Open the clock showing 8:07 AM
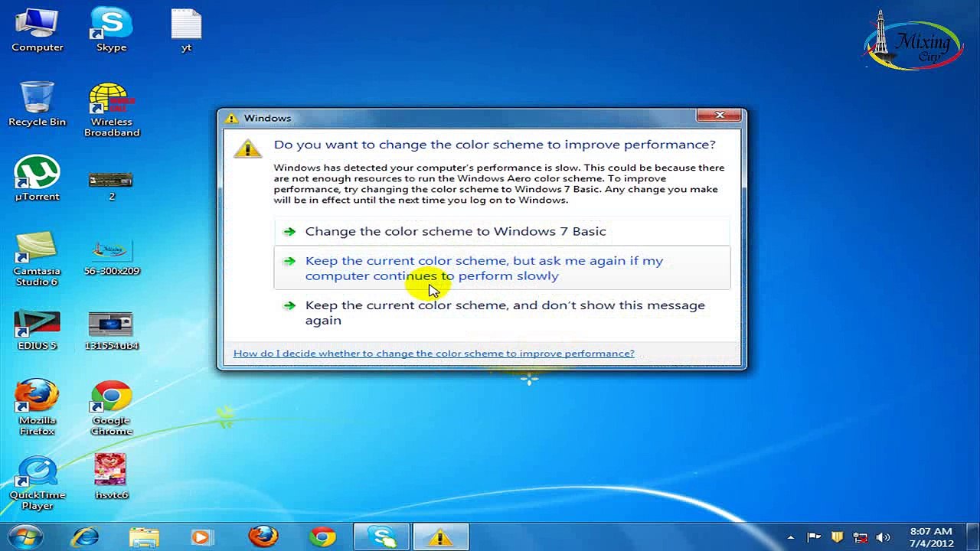This screenshot has height=551, width=980. click(931, 537)
